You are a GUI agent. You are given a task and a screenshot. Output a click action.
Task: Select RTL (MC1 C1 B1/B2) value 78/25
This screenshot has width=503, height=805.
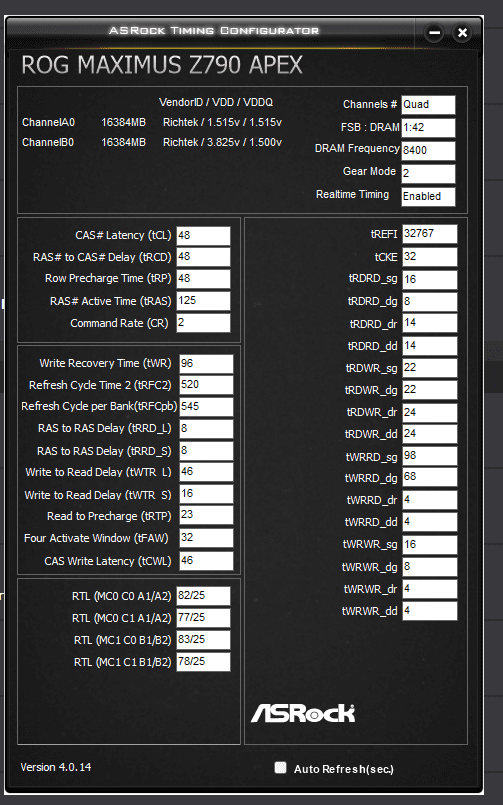click(x=203, y=662)
